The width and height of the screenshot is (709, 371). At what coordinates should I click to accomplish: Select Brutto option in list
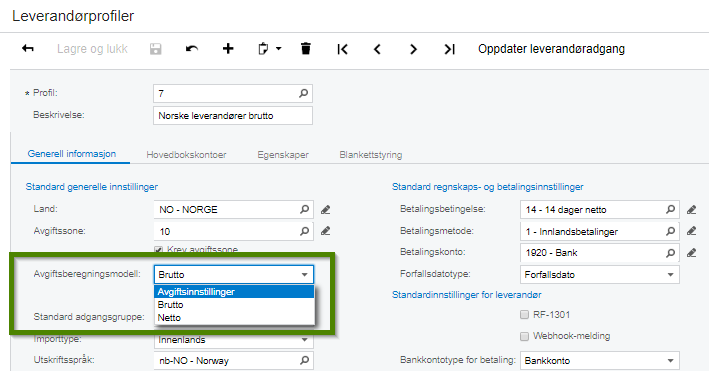point(234,304)
